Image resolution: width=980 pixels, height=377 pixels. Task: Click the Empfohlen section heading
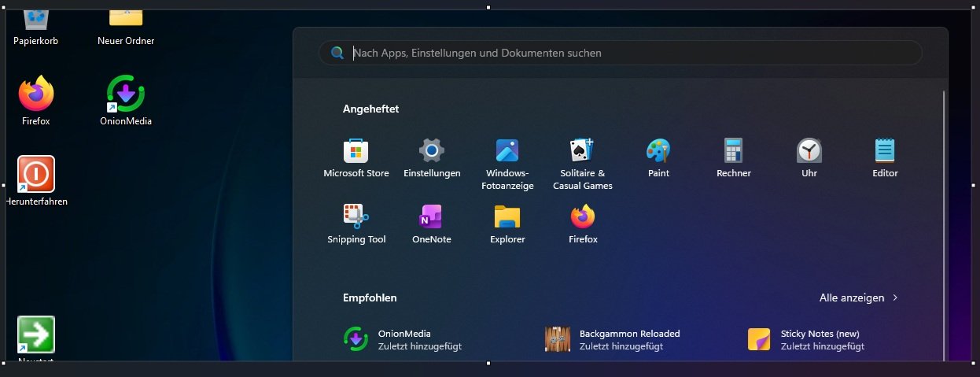click(370, 298)
